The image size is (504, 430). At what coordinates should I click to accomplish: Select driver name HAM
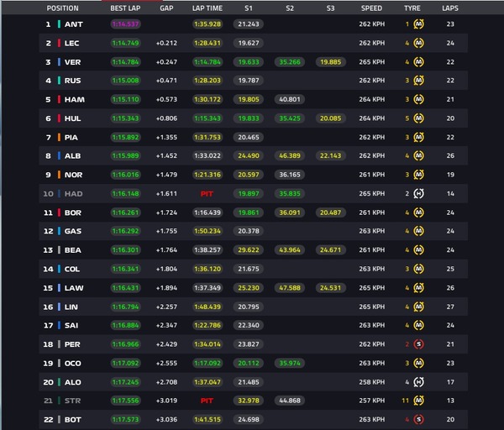point(75,100)
